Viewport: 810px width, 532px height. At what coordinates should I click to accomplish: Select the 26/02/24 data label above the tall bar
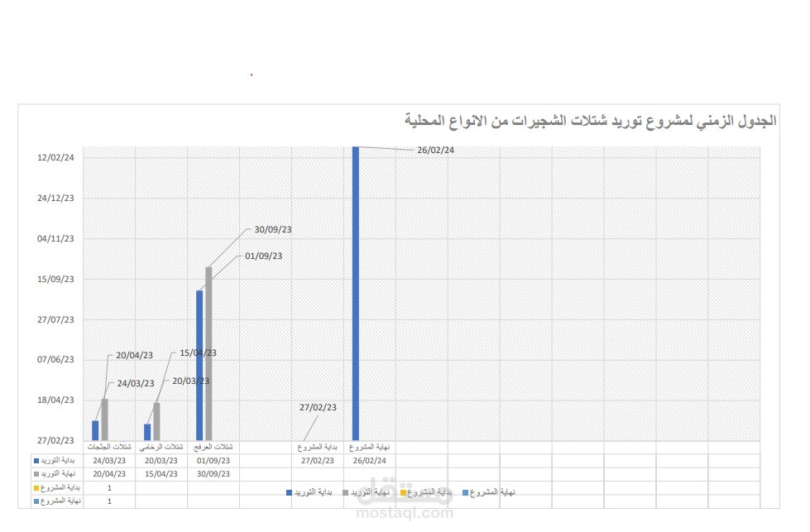pyautogui.click(x=435, y=151)
